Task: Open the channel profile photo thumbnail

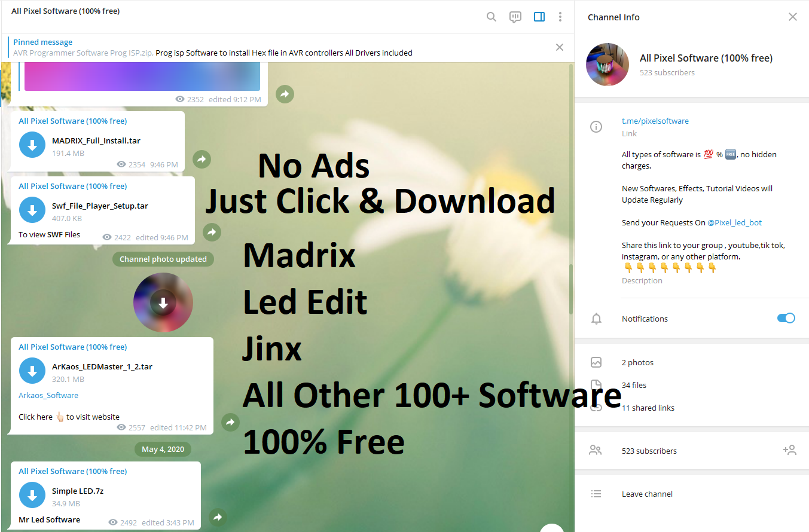Action: click(x=607, y=65)
